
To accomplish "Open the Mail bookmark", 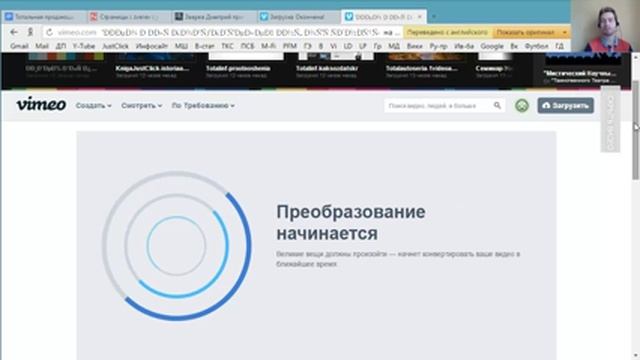I will point(42,46).
